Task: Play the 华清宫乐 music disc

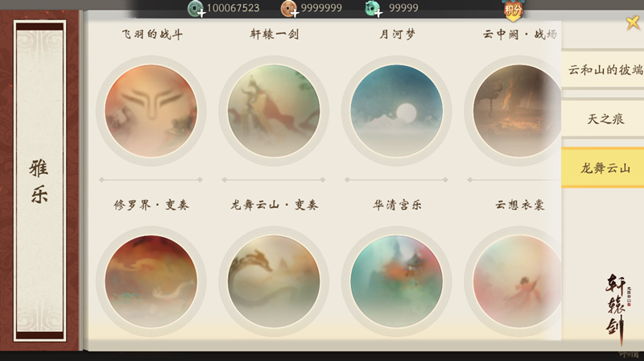Action: point(396,281)
